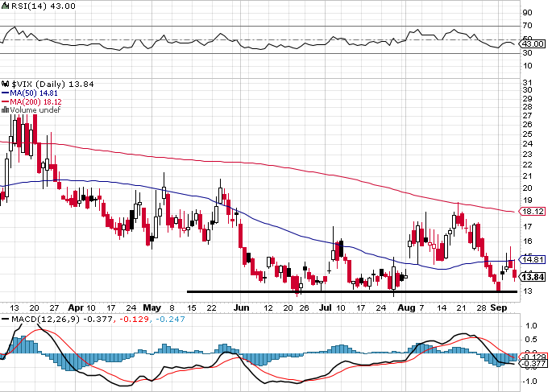
Task: Click the Jun label on date axis
Action: pyautogui.click(x=242, y=308)
